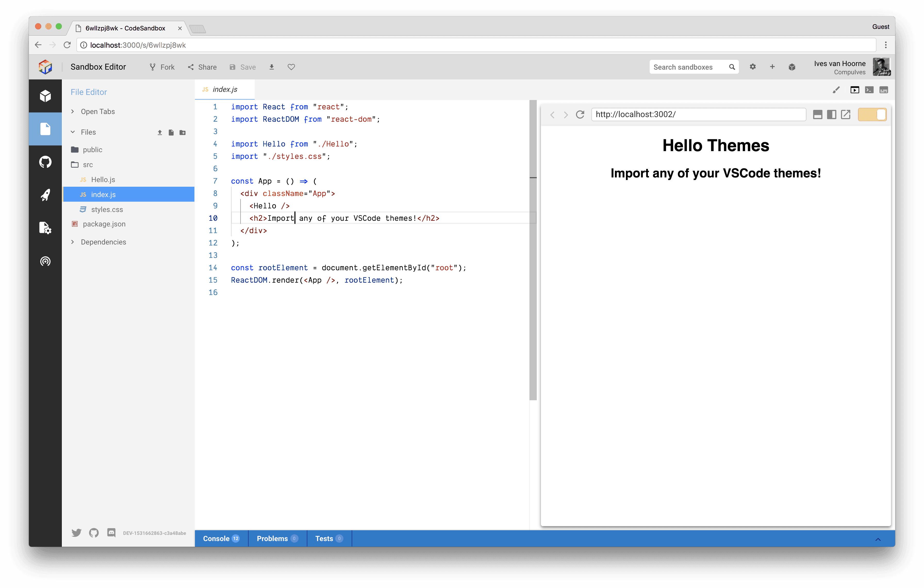Click the Configuration Files sidebar icon
Screen dimensions: 924x588
[45, 228]
